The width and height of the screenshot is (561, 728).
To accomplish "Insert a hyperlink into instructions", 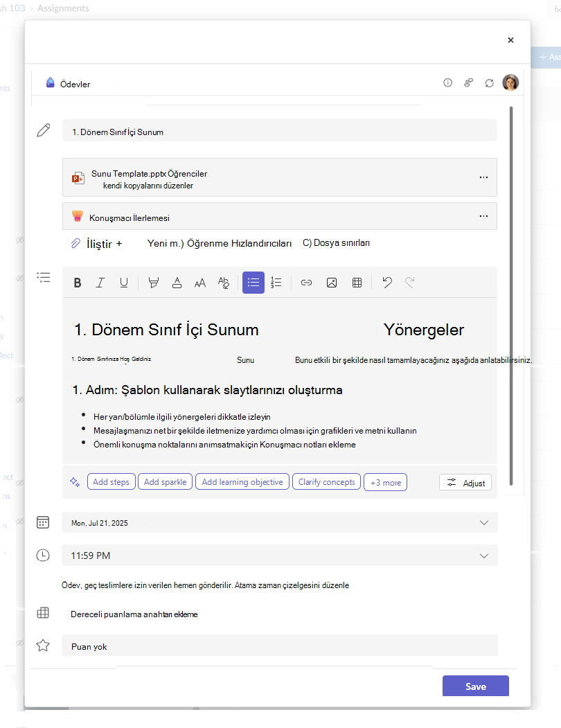I will click(x=307, y=283).
